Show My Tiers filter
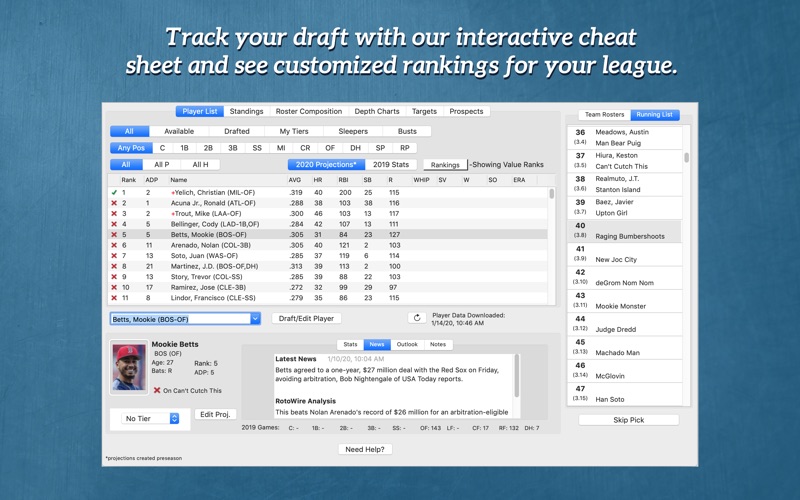The height and width of the screenshot is (500, 800). click(x=294, y=131)
